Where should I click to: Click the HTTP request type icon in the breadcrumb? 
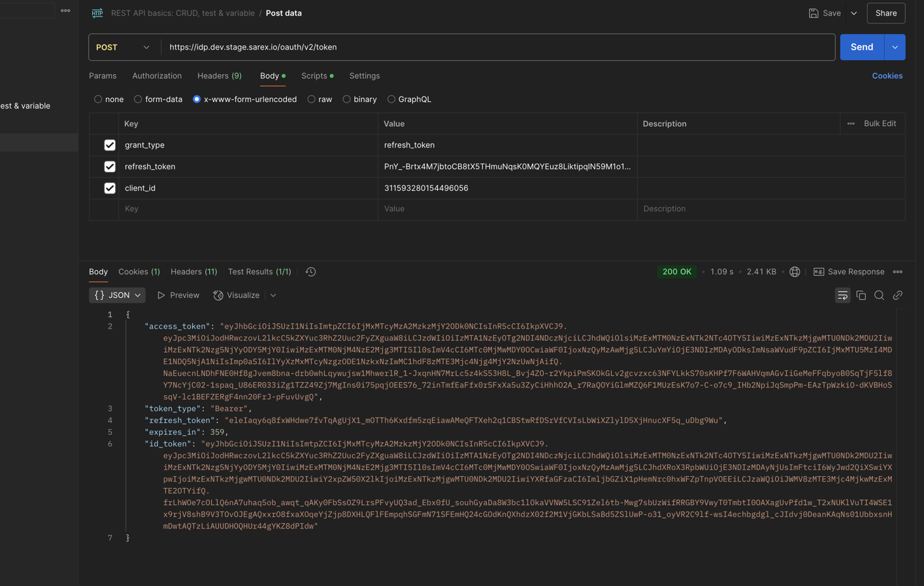97,13
